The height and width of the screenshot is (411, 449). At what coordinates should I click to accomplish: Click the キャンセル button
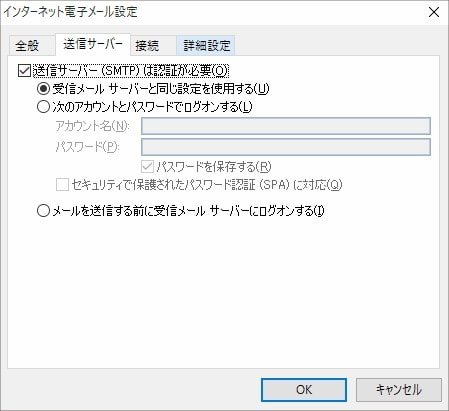(x=399, y=390)
